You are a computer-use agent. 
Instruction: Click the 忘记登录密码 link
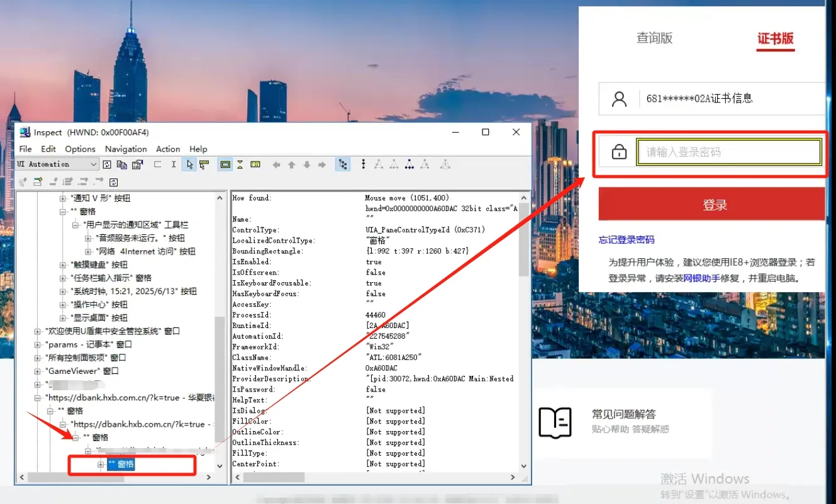click(x=627, y=240)
